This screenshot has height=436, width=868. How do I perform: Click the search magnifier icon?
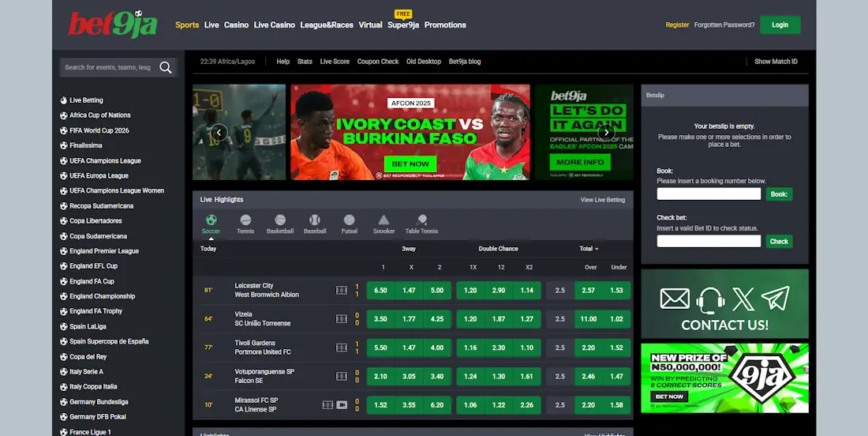click(166, 67)
